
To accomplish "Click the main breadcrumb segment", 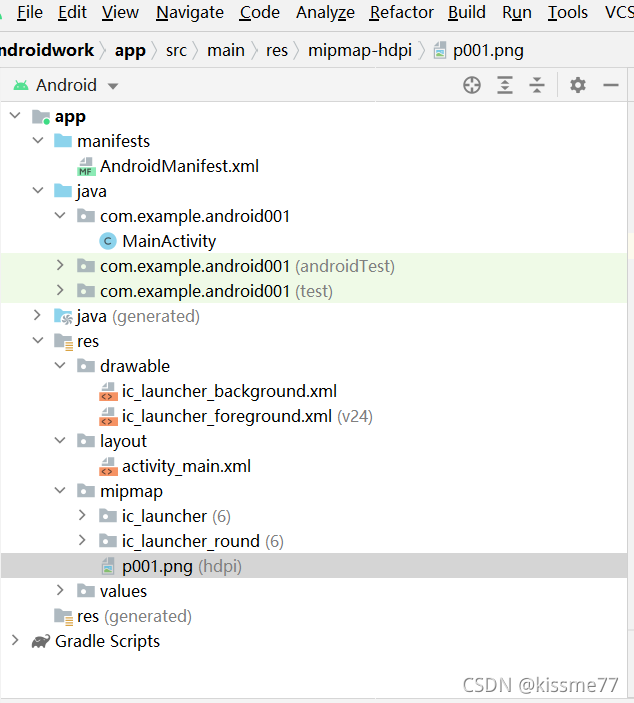I will [x=226, y=51].
